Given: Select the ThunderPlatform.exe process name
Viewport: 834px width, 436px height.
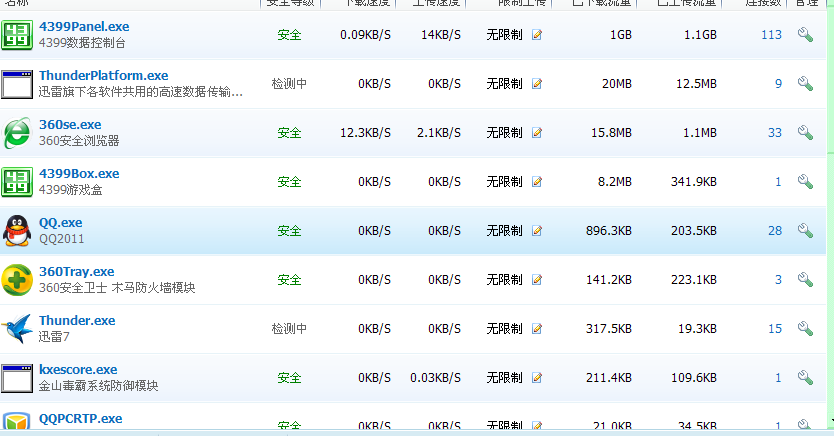Looking at the screenshot, I should pos(103,76).
